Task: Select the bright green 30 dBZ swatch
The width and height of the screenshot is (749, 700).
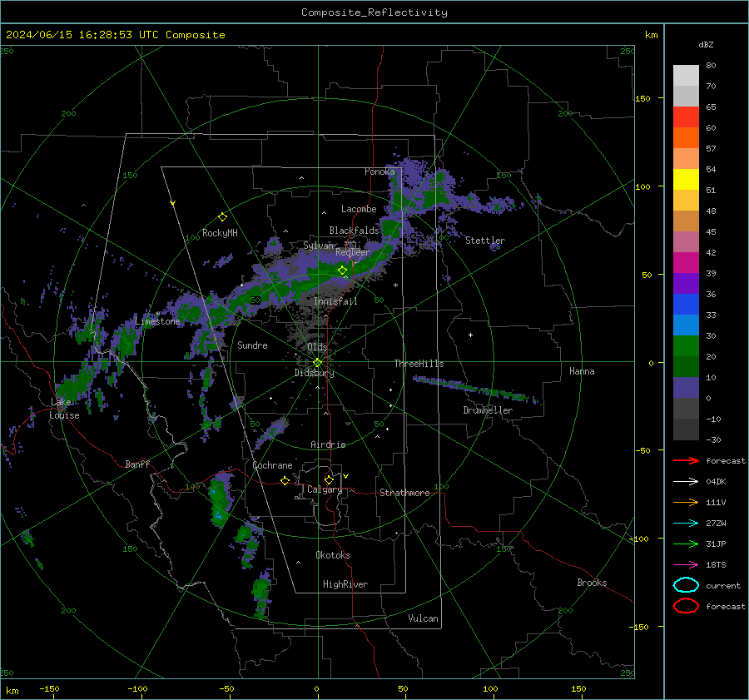Action: click(686, 345)
